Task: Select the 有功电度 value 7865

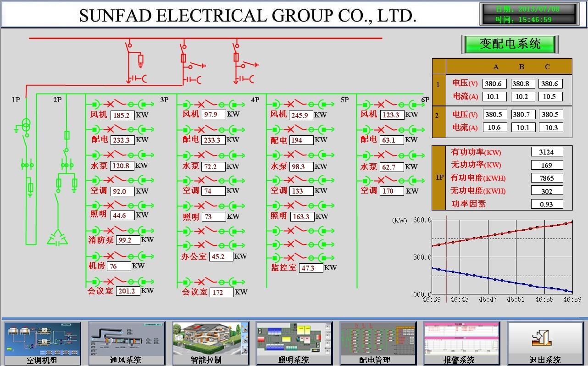Action: [x=547, y=178]
